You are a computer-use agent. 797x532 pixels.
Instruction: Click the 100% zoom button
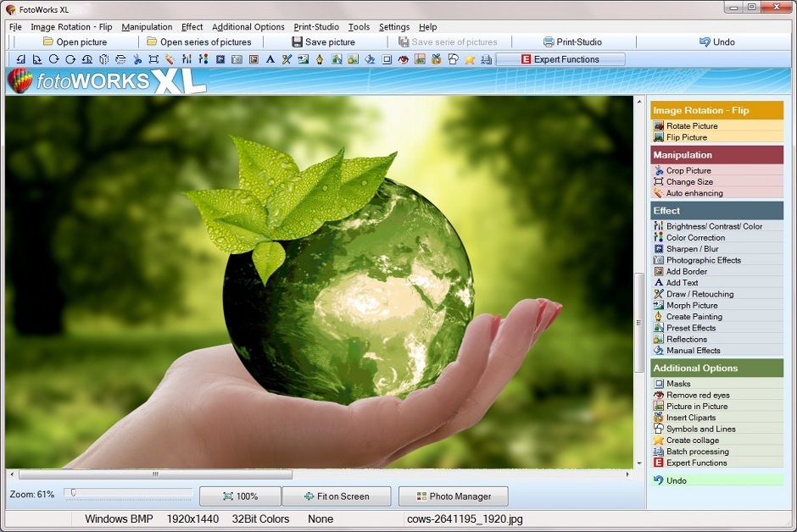[x=240, y=496]
